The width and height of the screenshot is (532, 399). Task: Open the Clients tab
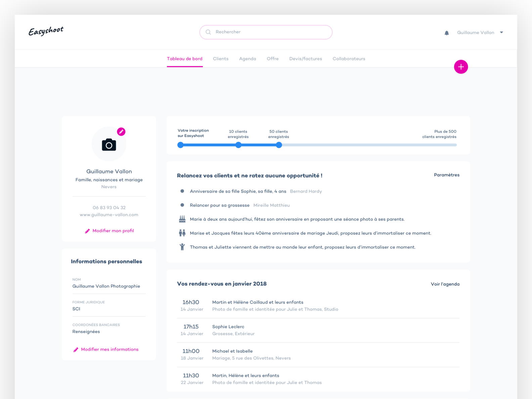tap(221, 59)
